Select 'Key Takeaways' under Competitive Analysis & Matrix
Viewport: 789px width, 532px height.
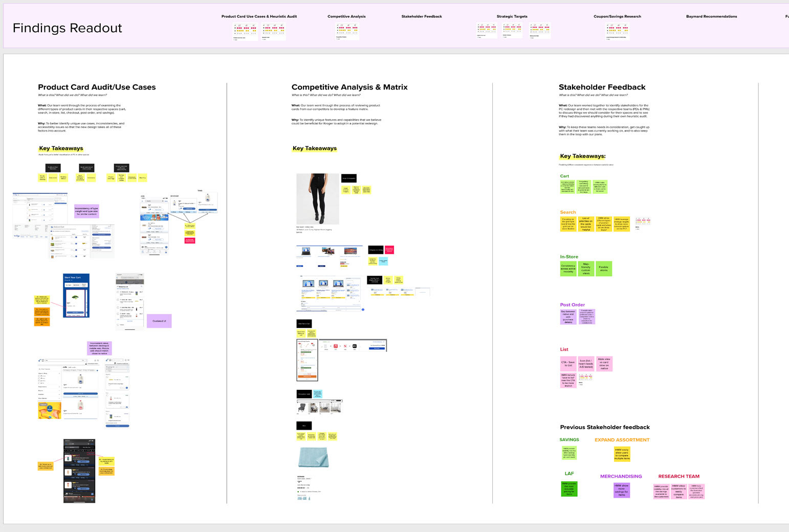pyautogui.click(x=315, y=148)
